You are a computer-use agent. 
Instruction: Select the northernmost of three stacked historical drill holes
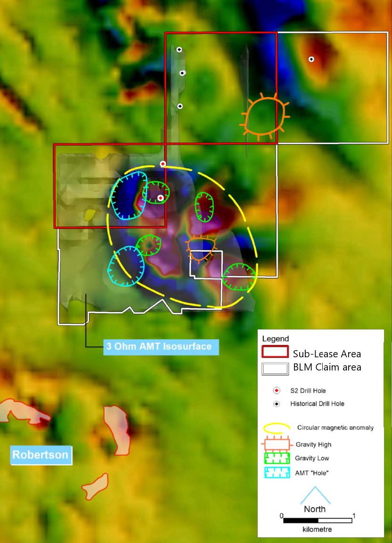tap(179, 49)
